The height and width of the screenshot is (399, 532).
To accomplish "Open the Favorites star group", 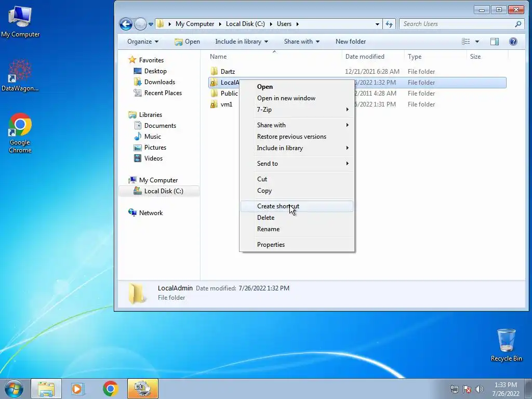I will [146, 60].
